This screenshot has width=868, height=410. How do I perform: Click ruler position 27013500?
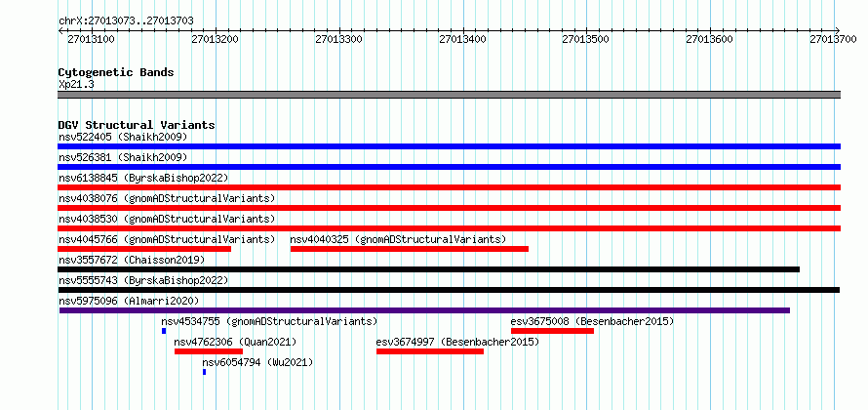pos(586,39)
